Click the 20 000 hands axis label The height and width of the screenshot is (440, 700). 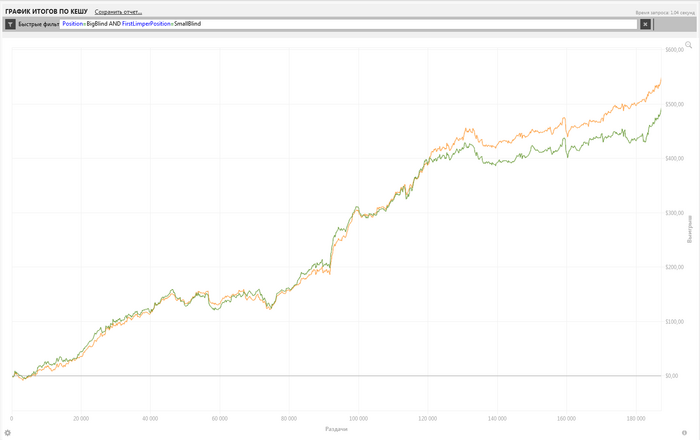(x=81, y=419)
